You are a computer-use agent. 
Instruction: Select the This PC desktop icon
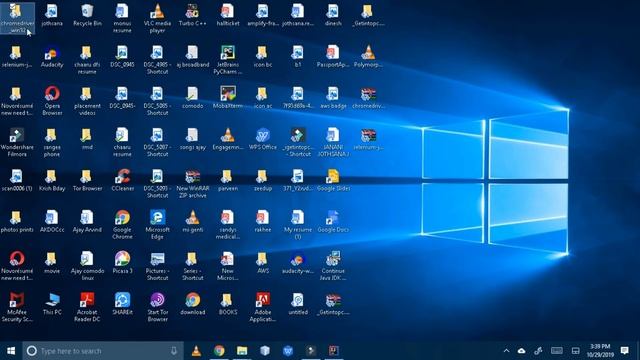coord(52,304)
